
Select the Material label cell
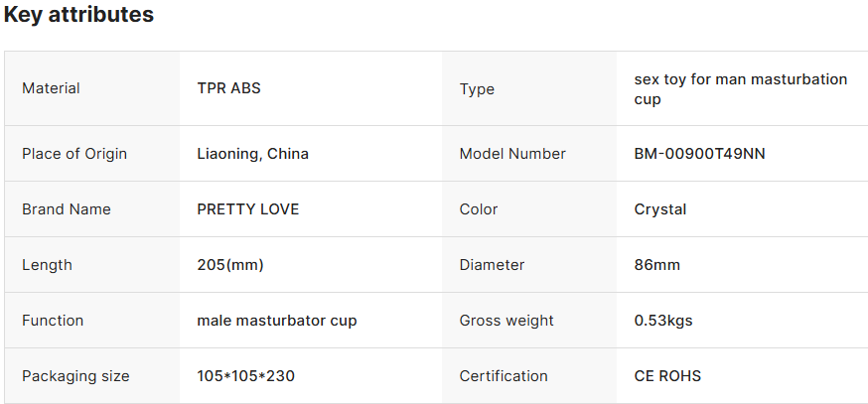[x=51, y=88]
